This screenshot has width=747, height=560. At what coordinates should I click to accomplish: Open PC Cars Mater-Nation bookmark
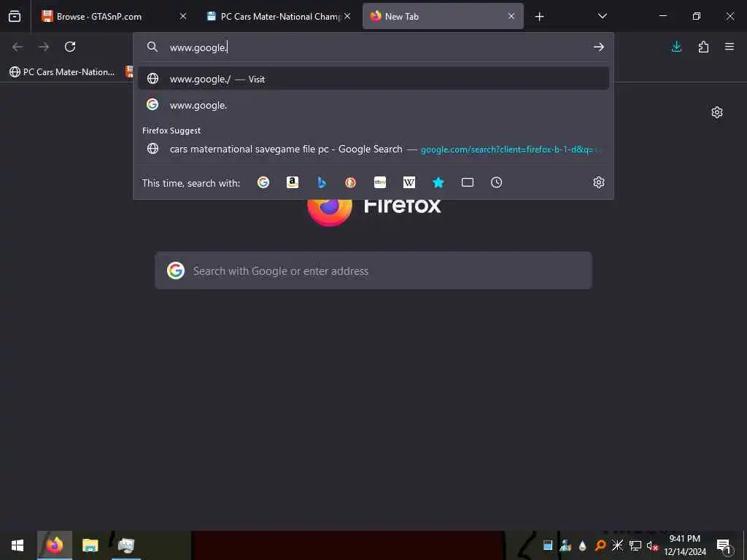tap(62, 72)
